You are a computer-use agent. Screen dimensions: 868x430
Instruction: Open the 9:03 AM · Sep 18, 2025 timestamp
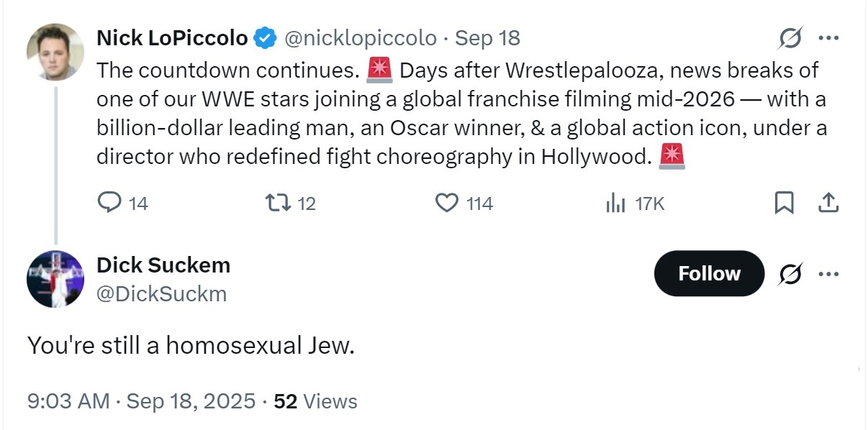click(x=141, y=401)
